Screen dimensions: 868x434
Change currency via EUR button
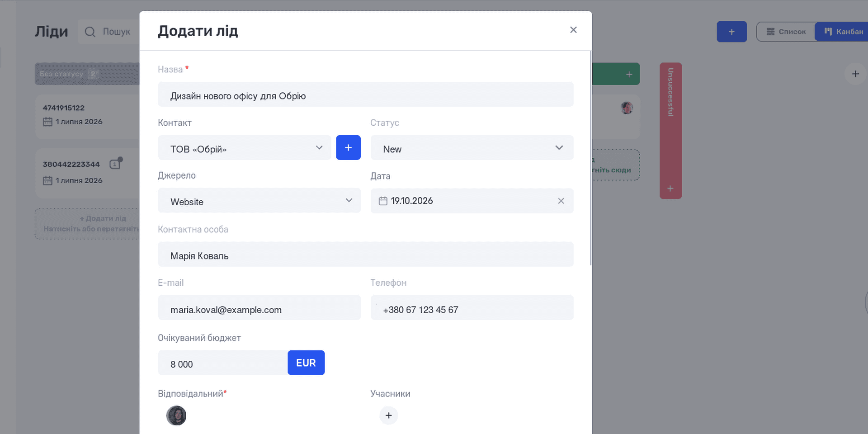306,363
